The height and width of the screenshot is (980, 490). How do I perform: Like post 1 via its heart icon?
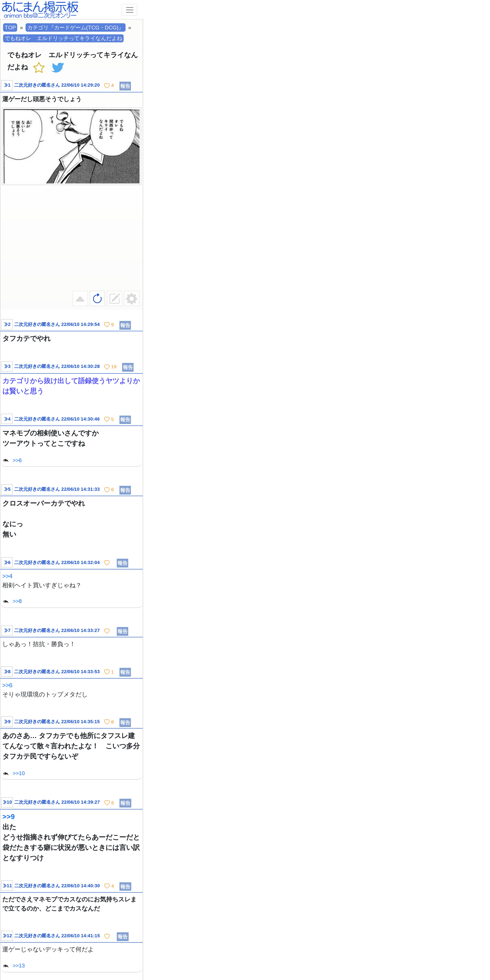click(107, 86)
